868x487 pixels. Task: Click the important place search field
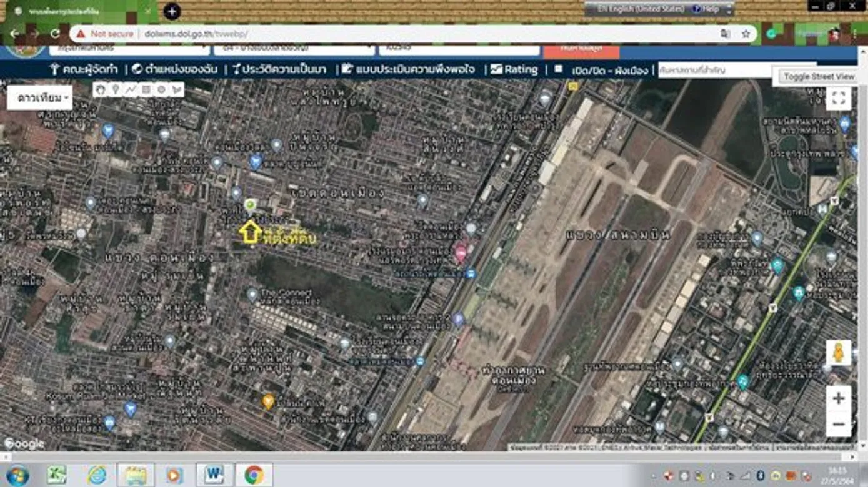click(x=716, y=70)
